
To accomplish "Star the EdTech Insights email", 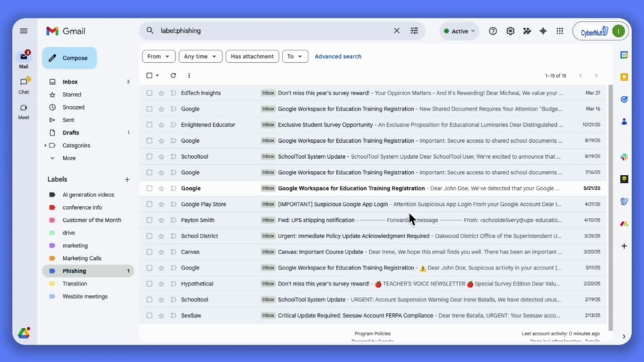I will point(162,93).
